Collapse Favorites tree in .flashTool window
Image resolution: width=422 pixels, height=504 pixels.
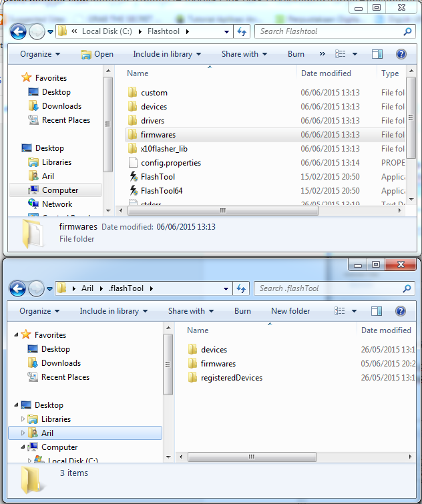coord(16,334)
